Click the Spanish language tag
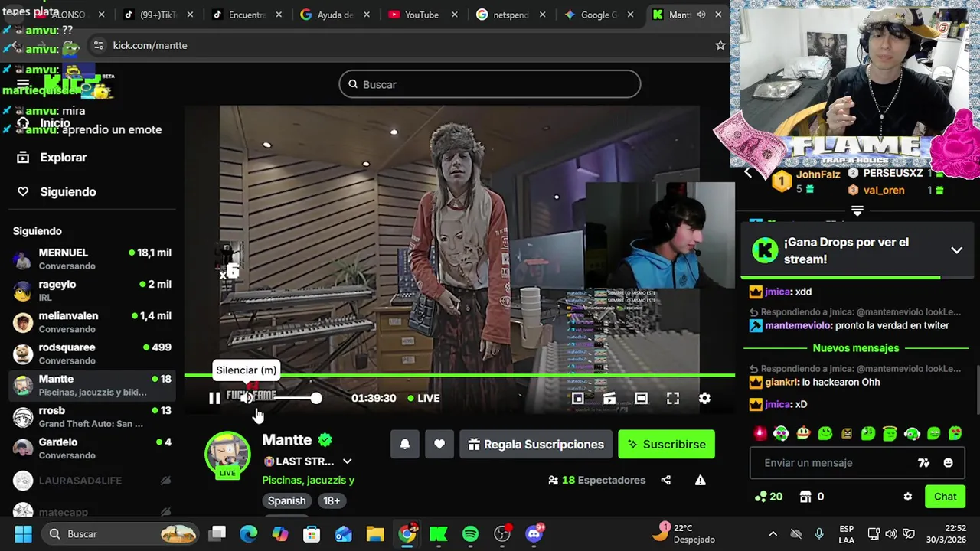The image size is (980, 551). click(287, 500)
